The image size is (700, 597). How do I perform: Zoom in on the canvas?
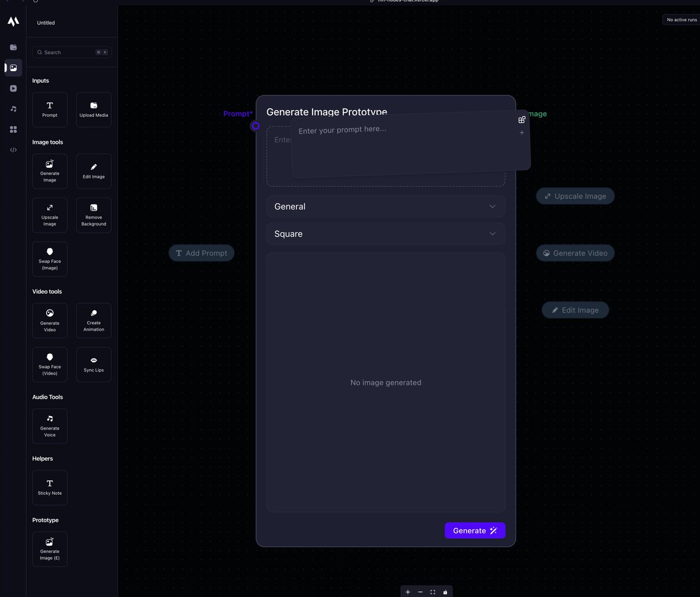point(408,592)
